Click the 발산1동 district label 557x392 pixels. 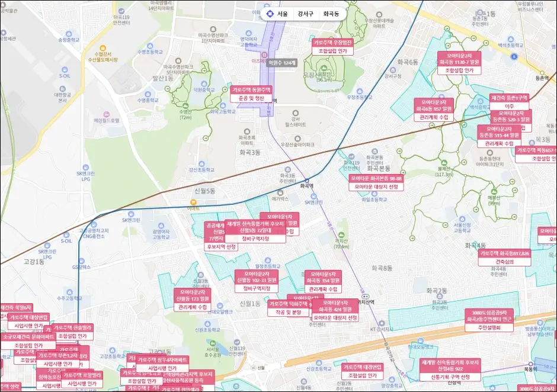(x=163, y=78)
